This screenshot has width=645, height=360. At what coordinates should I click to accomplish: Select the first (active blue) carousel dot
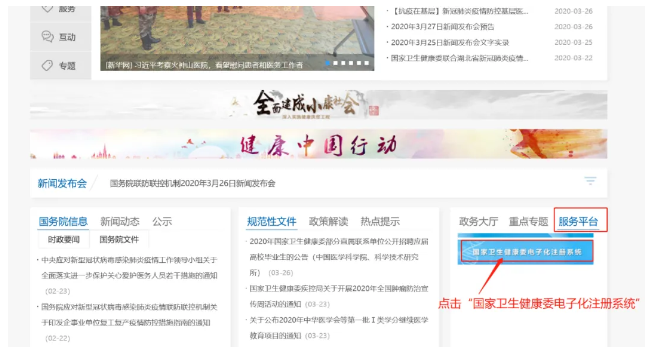(328, 63)
